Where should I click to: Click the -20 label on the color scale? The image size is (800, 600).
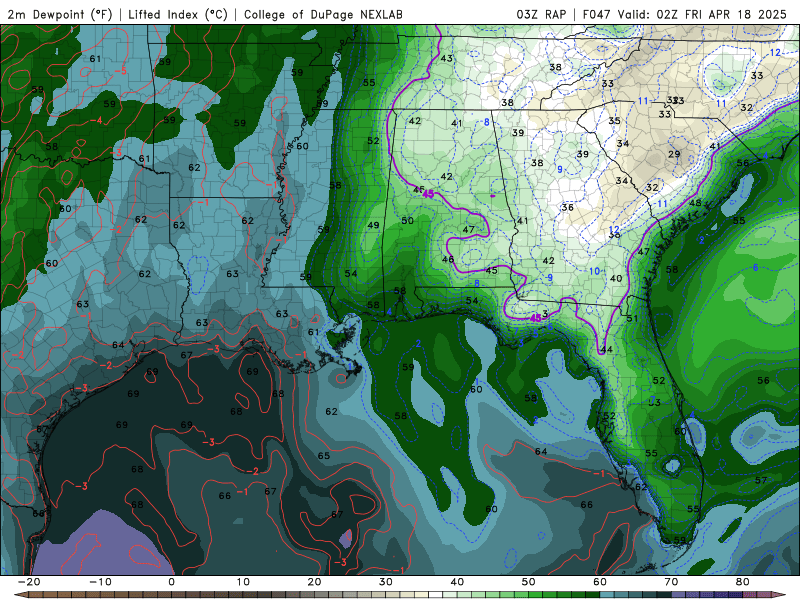point(29,582)
